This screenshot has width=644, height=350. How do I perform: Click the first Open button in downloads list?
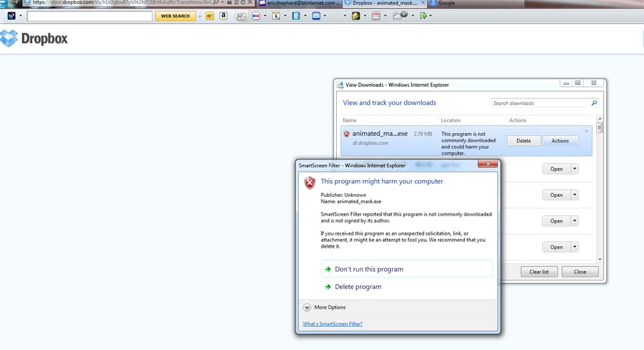(x=556, y=169)
